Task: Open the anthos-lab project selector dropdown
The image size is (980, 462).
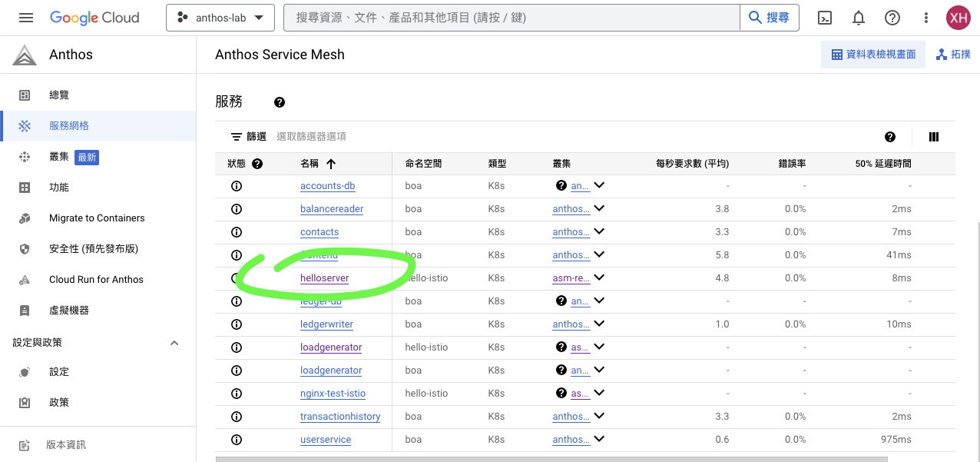Action: 220,18
